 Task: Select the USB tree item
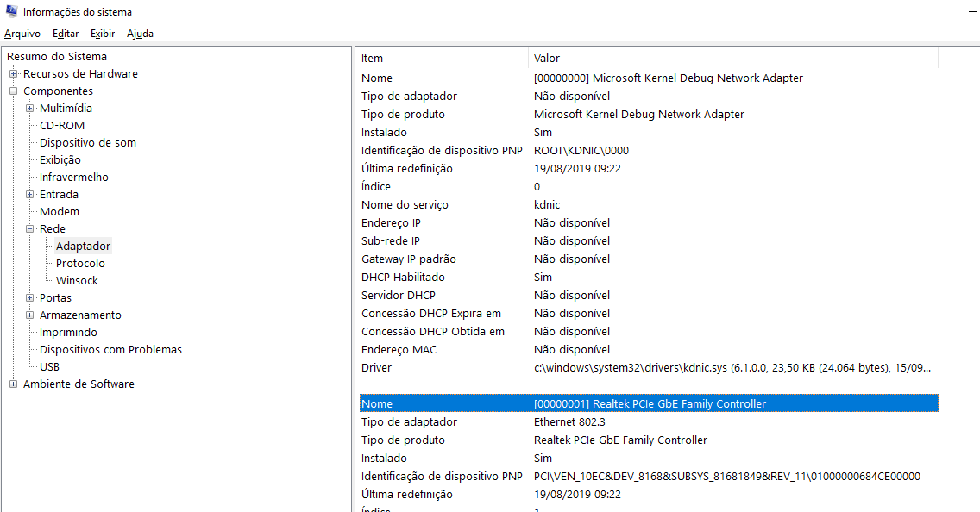point(49,367)
